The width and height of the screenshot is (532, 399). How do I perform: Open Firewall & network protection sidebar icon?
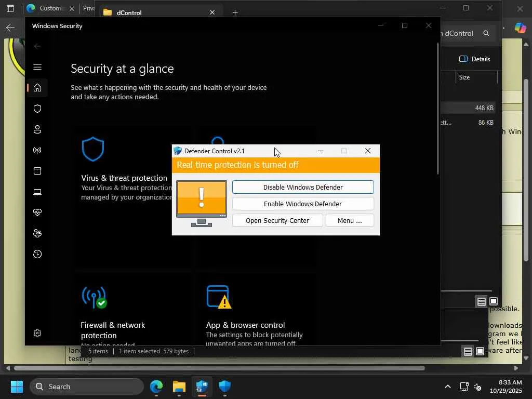coord(37,150)
